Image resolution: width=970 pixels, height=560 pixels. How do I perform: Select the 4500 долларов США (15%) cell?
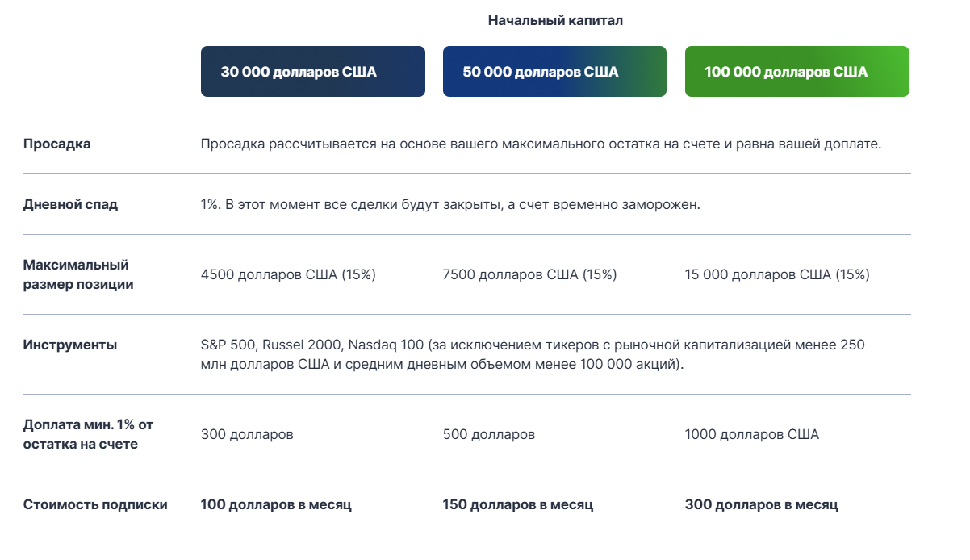pyautogui.click(x=280, y=274)
